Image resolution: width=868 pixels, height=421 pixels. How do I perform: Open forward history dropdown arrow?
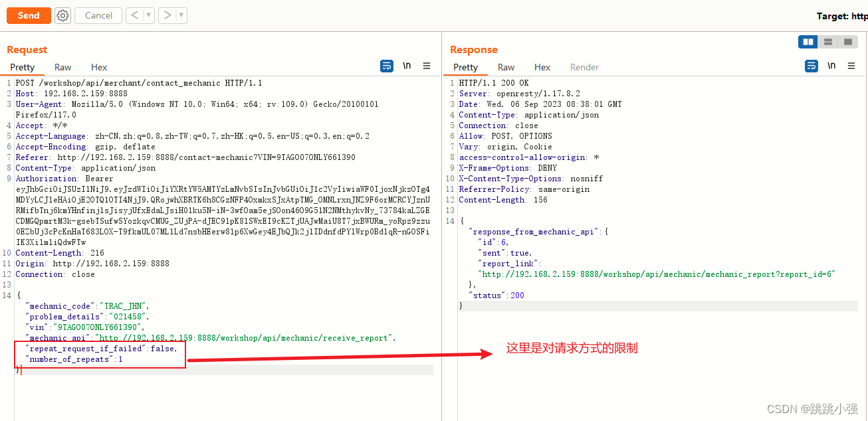click(x=181, y=15)
